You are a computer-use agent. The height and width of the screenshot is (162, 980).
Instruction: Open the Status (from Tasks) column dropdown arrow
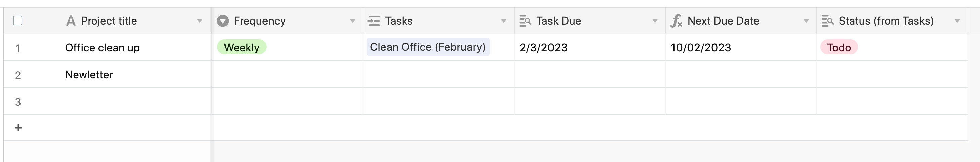click(957, 21)
